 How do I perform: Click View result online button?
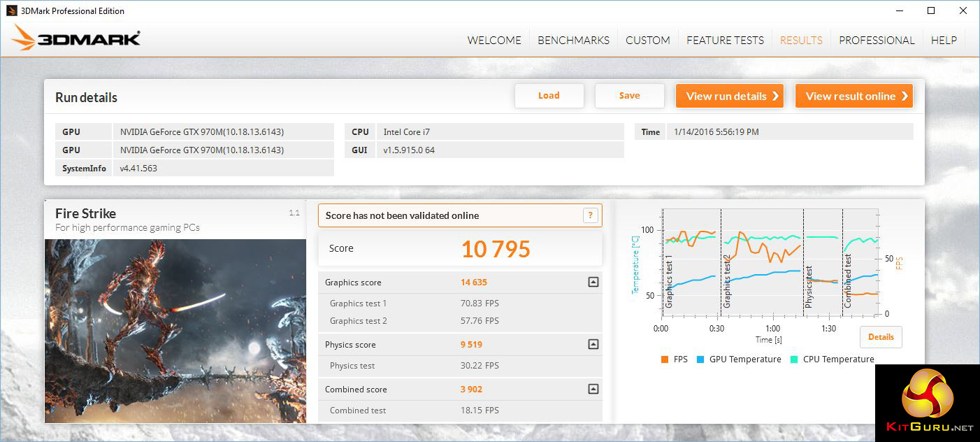(854, 96)
